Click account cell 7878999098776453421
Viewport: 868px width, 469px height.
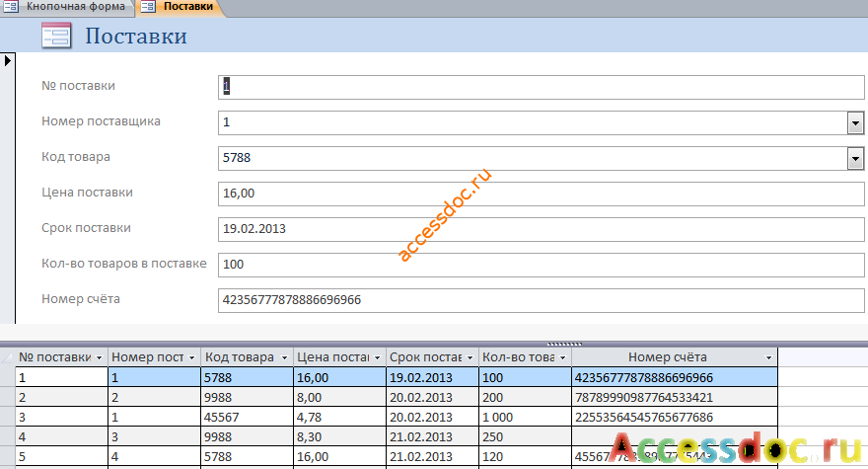675,398
